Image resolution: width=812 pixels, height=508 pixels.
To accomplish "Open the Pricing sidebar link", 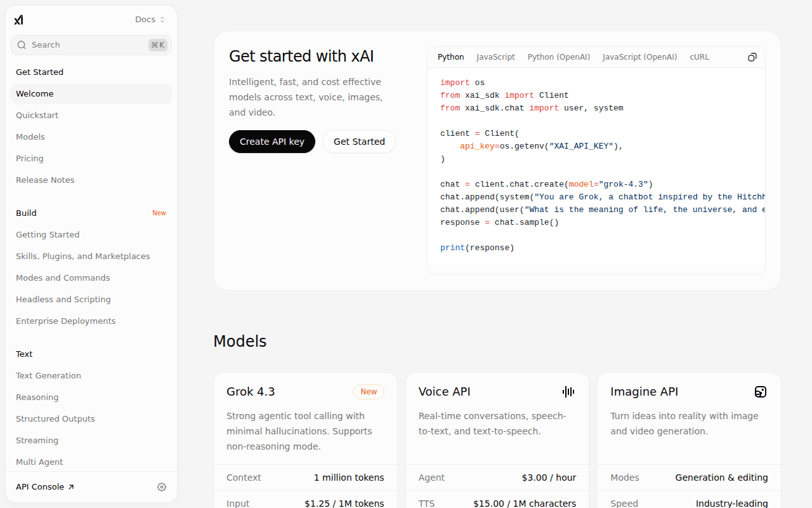I will [91, 159].
